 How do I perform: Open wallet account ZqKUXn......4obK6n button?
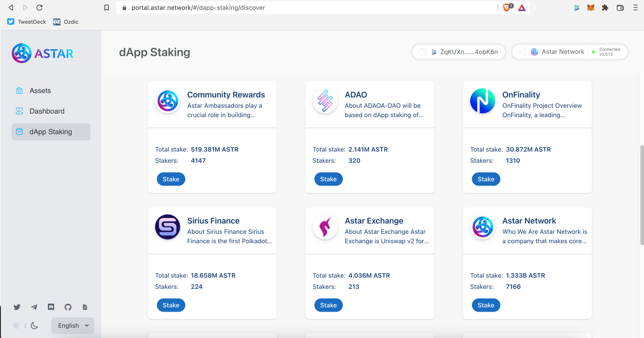tap(458, 52)
